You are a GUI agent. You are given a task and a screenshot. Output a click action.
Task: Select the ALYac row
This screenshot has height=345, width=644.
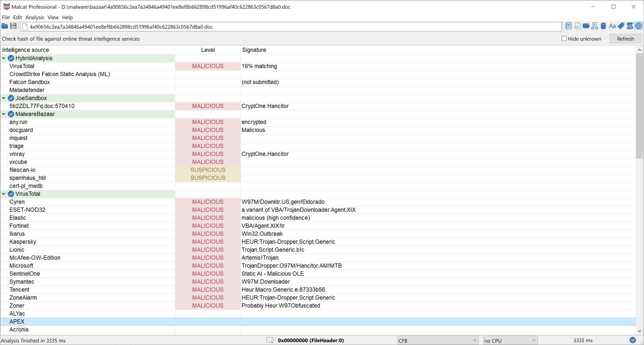tap(318, 314)
